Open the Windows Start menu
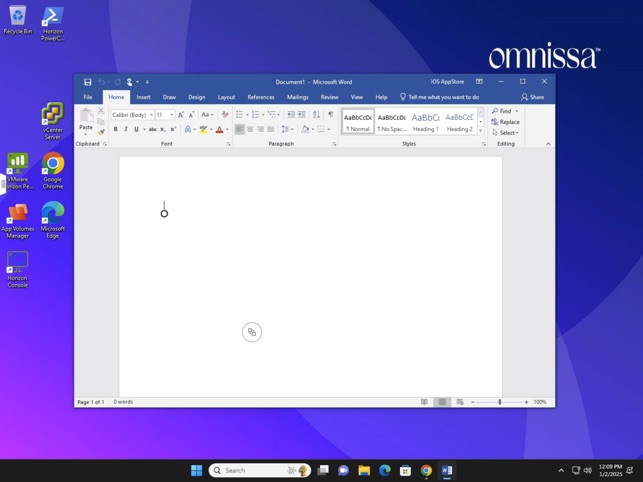 (196, 471)
